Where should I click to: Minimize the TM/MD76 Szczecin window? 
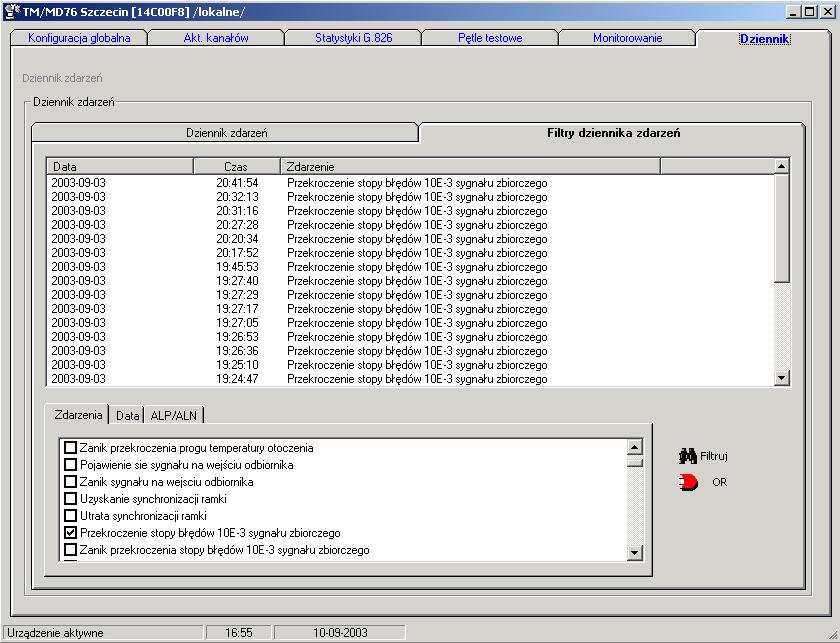click(x=794, y=12)
